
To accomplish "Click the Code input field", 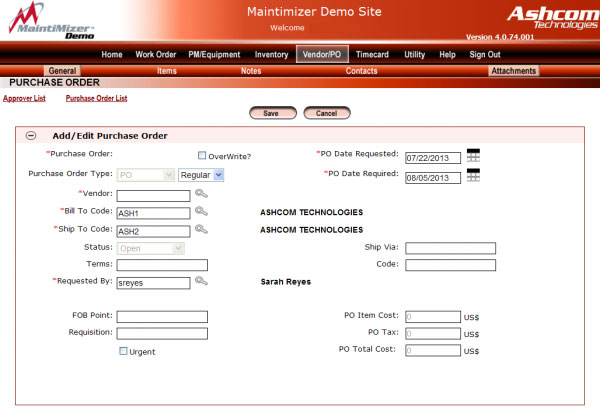I will 451,265.
